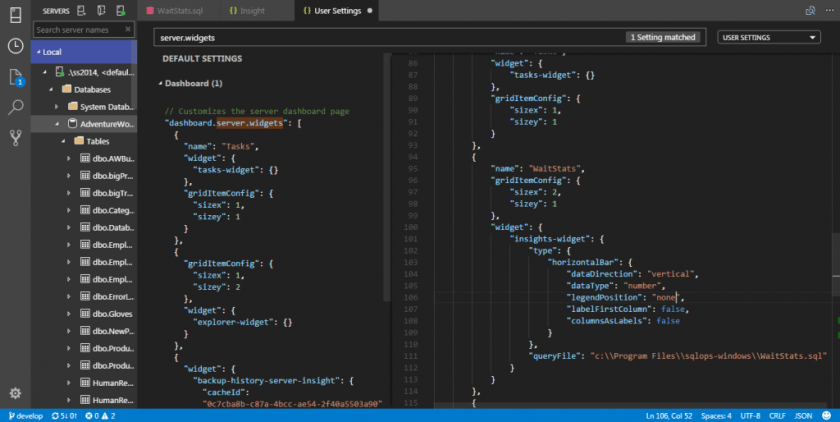Collapse the Dashboard (1) settings group
This screenshot has height=422, width=840.
click(x=160, y=83)
